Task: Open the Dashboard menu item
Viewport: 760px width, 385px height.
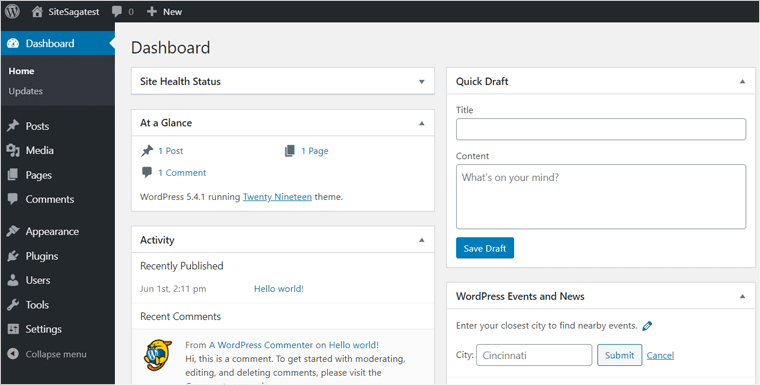Action: pyautogui.click(x=57, y=44)
